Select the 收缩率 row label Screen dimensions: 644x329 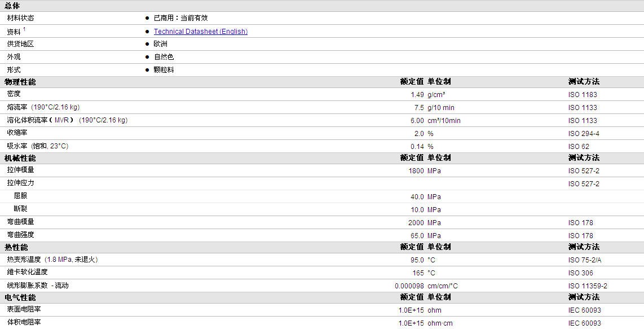click(17, 133)
